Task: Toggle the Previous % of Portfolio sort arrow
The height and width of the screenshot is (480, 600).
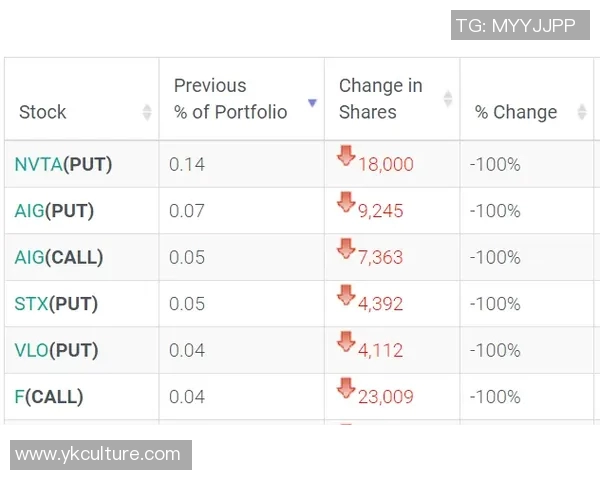Action: [312, 103]
